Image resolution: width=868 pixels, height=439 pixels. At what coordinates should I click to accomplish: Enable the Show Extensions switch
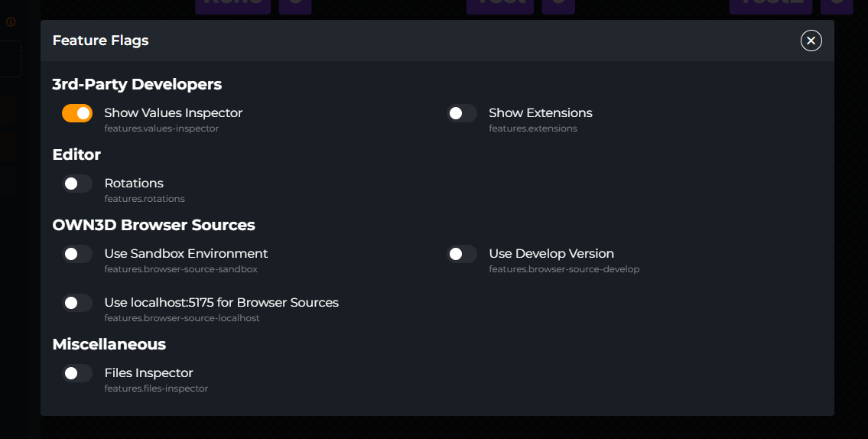(462, 113)
